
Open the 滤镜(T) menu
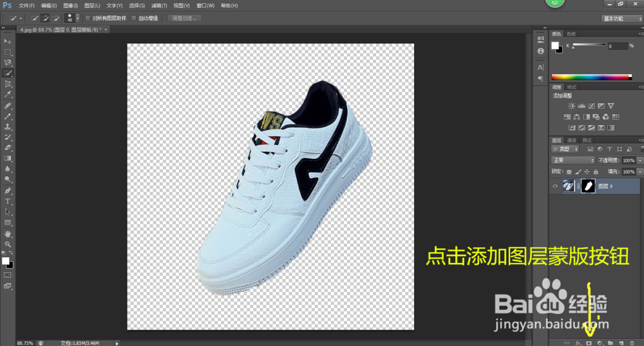(159, 5)
